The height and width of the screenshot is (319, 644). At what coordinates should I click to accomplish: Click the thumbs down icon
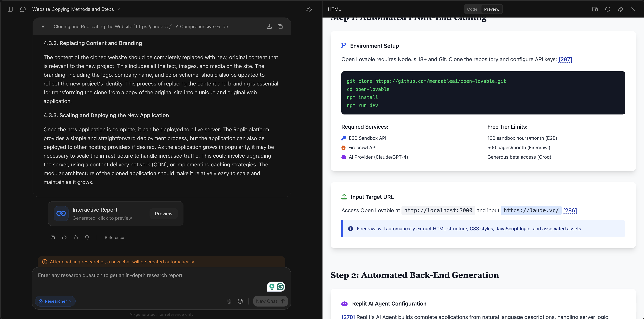[87, 237]
